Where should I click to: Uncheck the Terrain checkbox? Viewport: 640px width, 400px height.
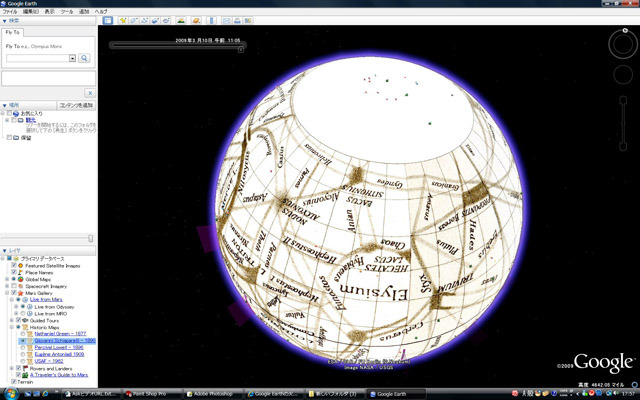14,382
